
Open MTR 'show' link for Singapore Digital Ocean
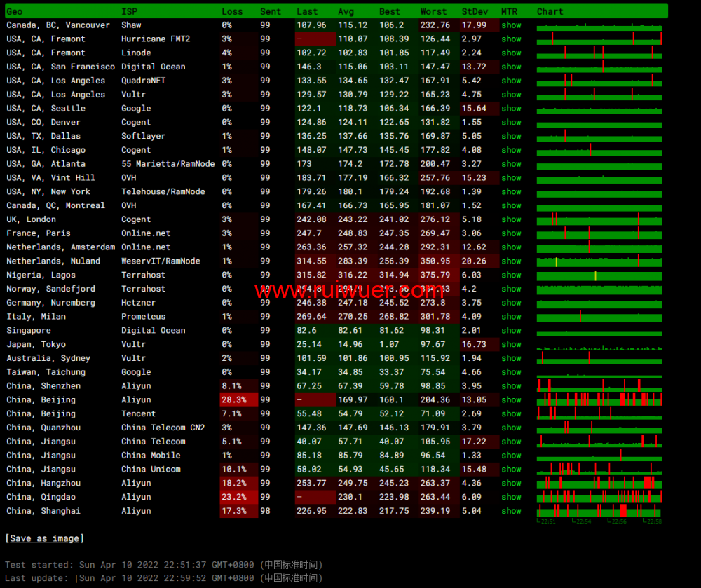pos(511,330)
